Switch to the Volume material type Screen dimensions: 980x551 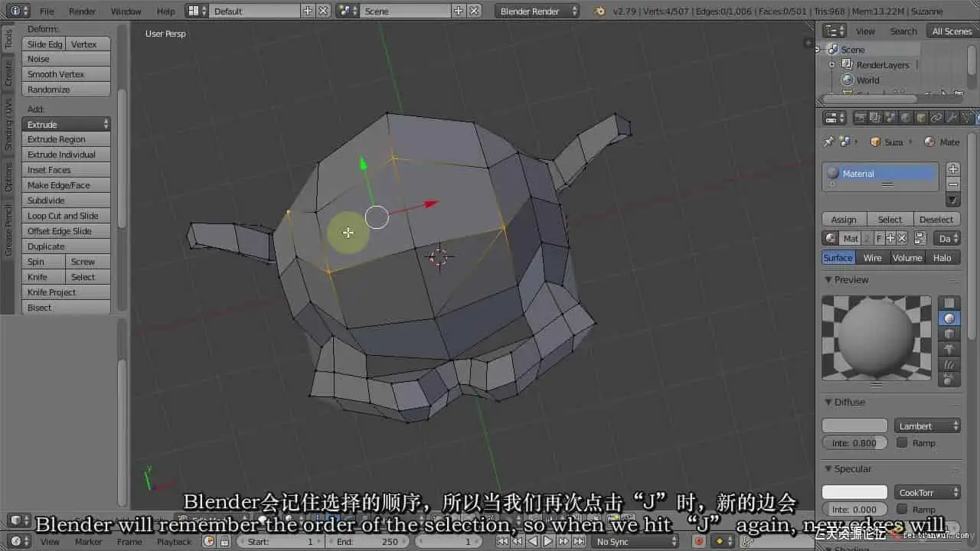tap(907, 258)
